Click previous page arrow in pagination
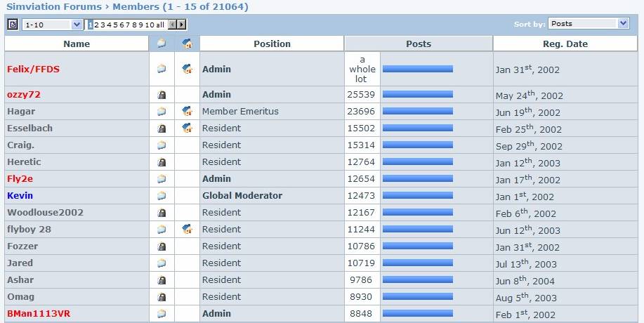This screenshot has width=644, height=323. coord(172,25)
